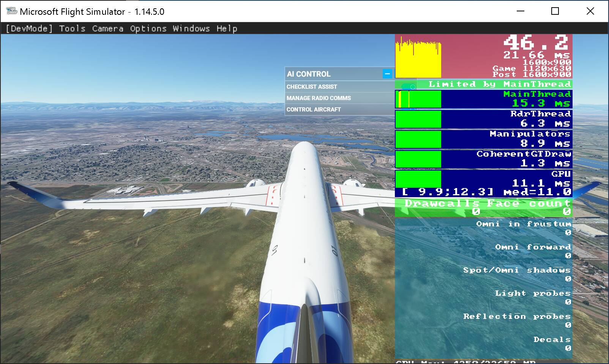This screenshot has height=364, width=609.
Task: Maximize the Flight Simulator window
Action: pos(555,11)
